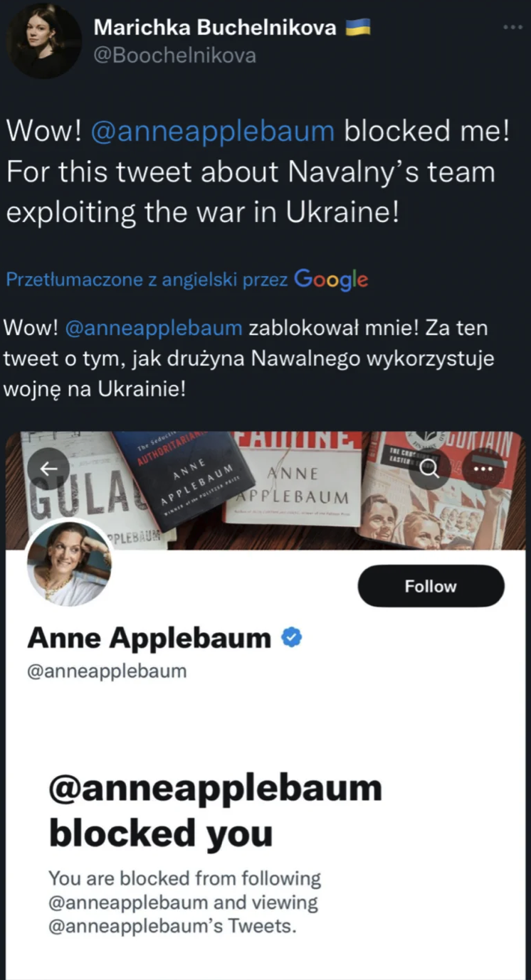This screenshot has width=531, height=980.
Task: Tap the back arrow on Applebaum's profile banner
Action: [48, 468]
